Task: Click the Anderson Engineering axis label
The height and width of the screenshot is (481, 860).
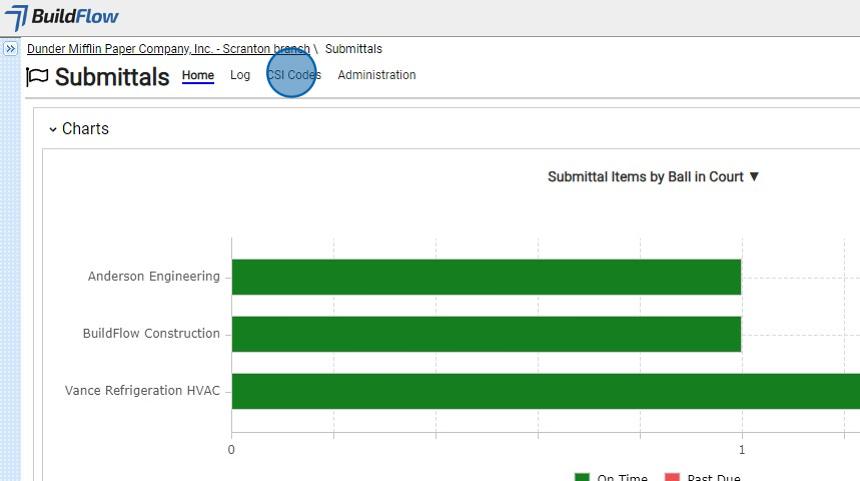Action: (154, 276)
